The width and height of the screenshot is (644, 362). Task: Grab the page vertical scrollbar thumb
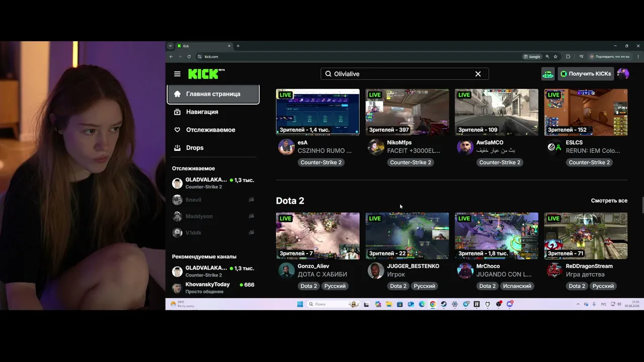(642, 205)
